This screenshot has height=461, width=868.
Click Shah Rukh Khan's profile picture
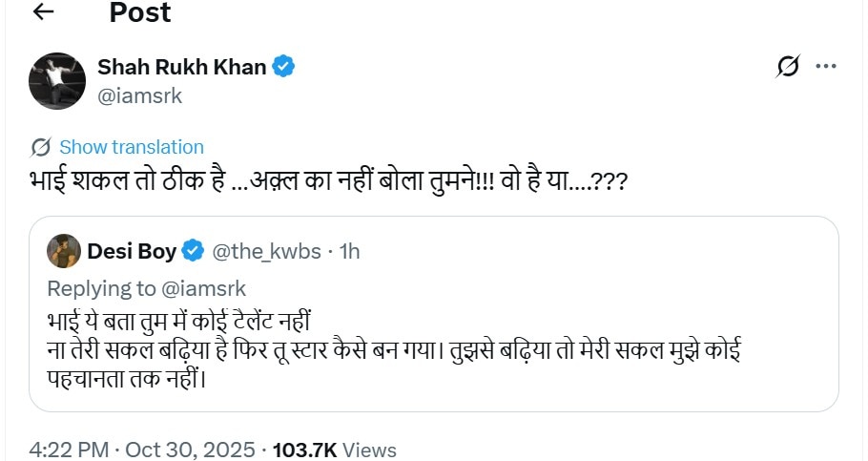click(58, 80)
